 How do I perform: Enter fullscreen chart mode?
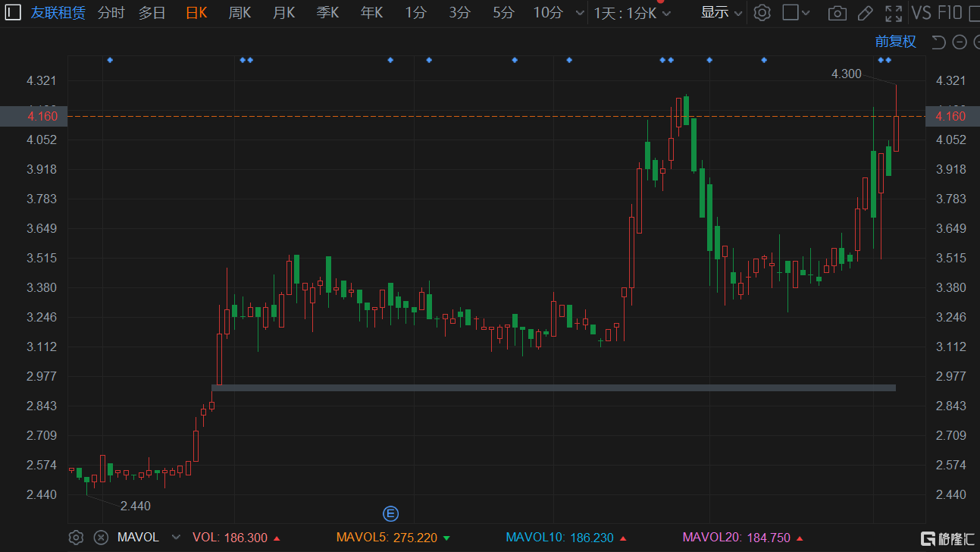pos(894,12)
